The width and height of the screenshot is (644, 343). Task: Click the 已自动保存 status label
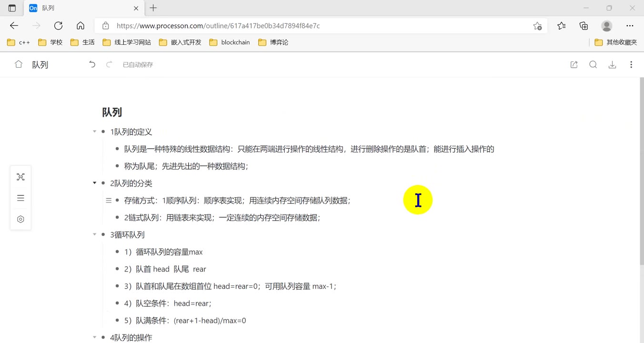pos(138,64)
